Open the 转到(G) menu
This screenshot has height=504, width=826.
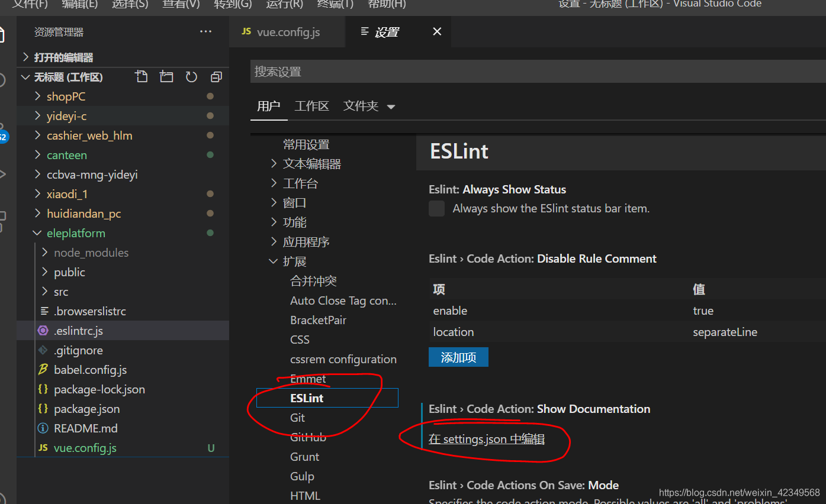tap(233, 4)
